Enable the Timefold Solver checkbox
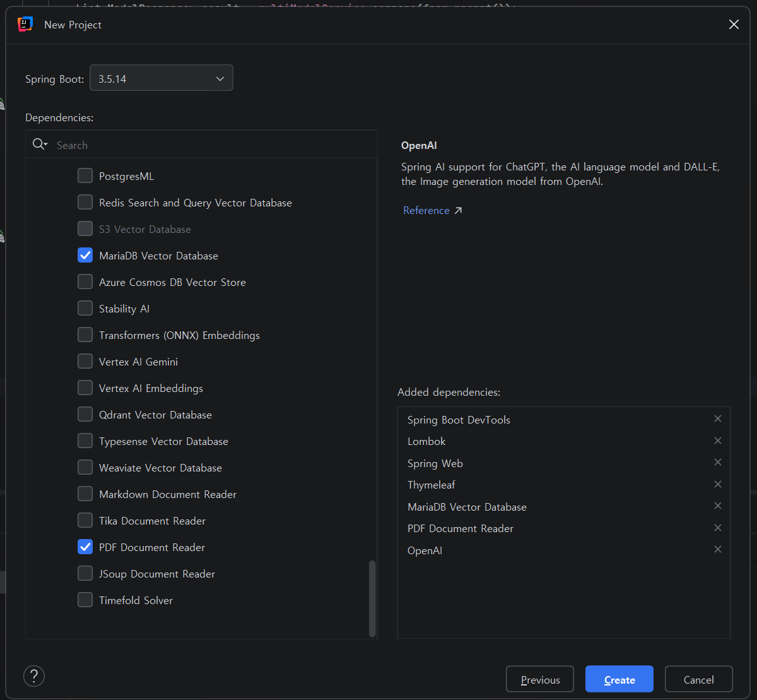This screenshot has height=700, width=757. pyautogui.click(x=85, y=600)
